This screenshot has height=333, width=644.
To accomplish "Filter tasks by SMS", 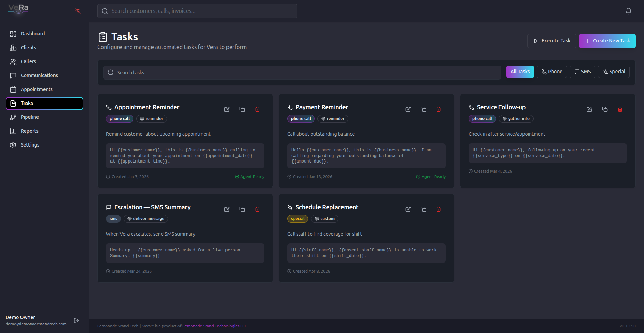I will [x=583, y=72].
